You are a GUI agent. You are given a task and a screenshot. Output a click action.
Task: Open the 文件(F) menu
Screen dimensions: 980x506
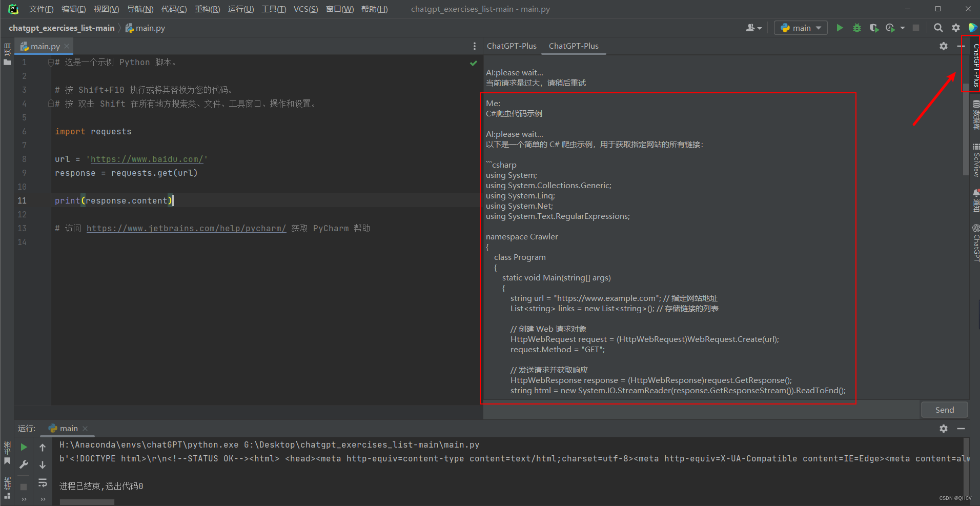[x=41, y=9]
